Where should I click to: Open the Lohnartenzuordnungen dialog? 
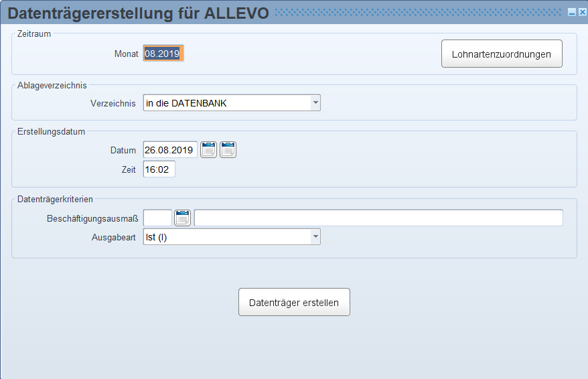[x=502, y=54]
